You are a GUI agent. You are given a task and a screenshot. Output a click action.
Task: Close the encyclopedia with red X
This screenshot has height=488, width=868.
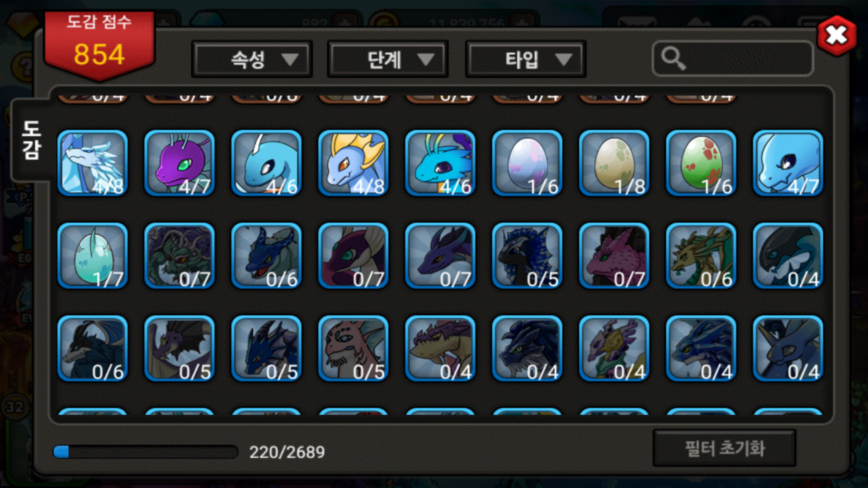837,35
